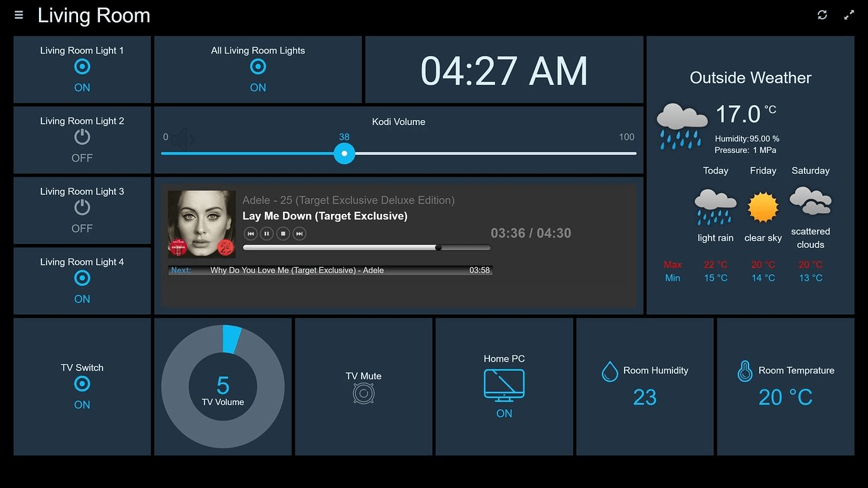
Task: Stop media playback
Action: [283, 233]
